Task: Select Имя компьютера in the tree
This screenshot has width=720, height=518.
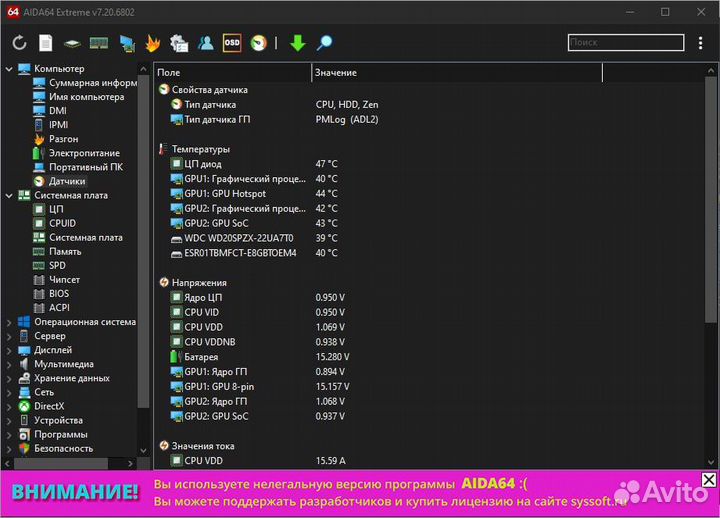Action: [86, 97]
